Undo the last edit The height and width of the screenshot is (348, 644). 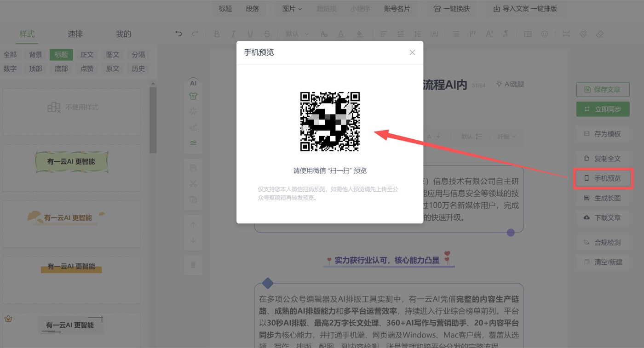(x=178, y=34)
